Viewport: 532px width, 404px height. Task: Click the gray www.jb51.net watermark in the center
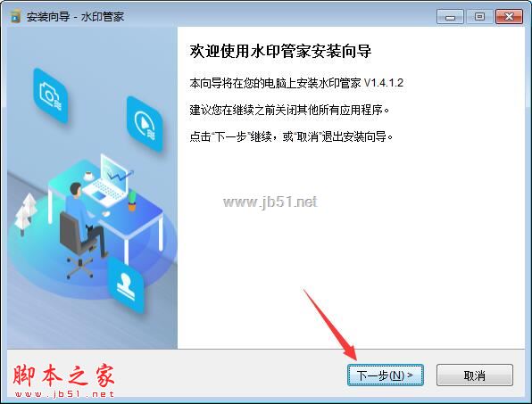point(270,202)
